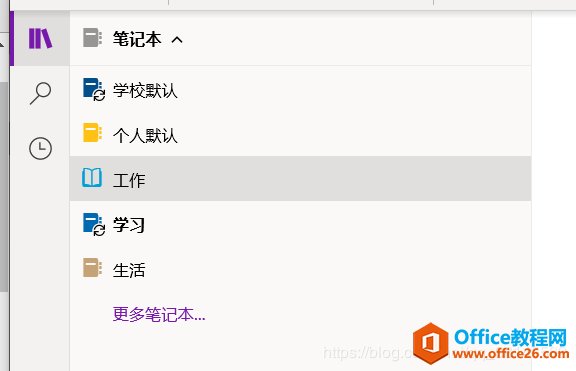Click the gray notebook icon beside 笔记本
The width and height of the screenshot is (576, 371).
point(92,37)
